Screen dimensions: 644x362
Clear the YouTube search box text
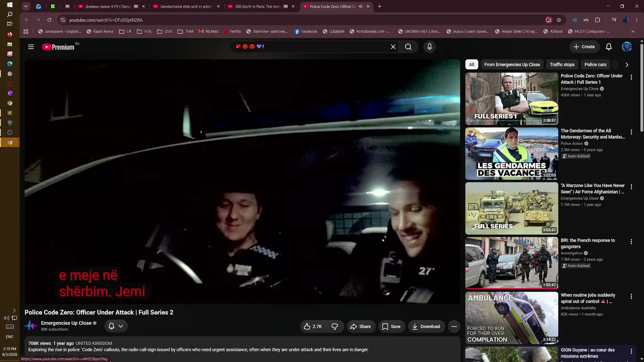[393, 47]
